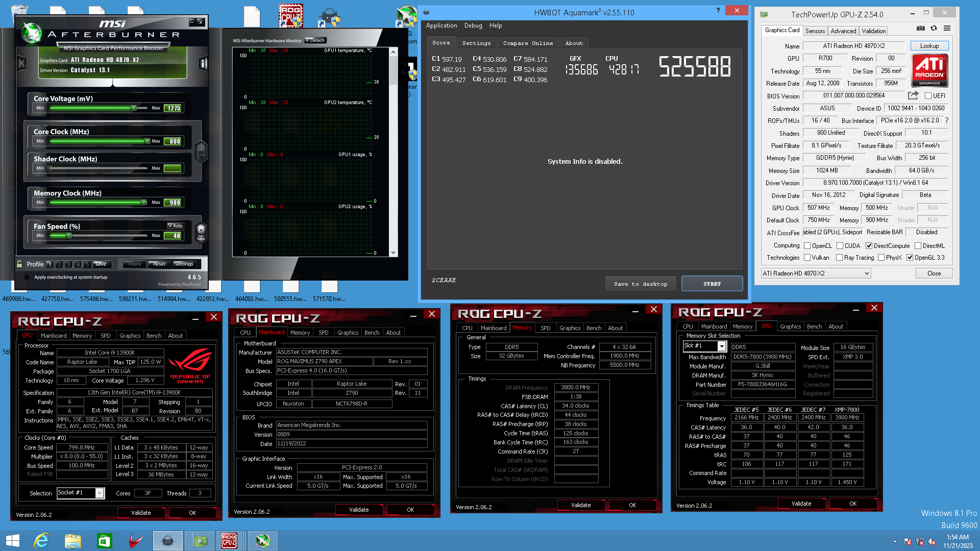The height and width of the screenshot is (551, 980).
Task: Open Internet Explorer from the taskbar
Action: [41, 541]
